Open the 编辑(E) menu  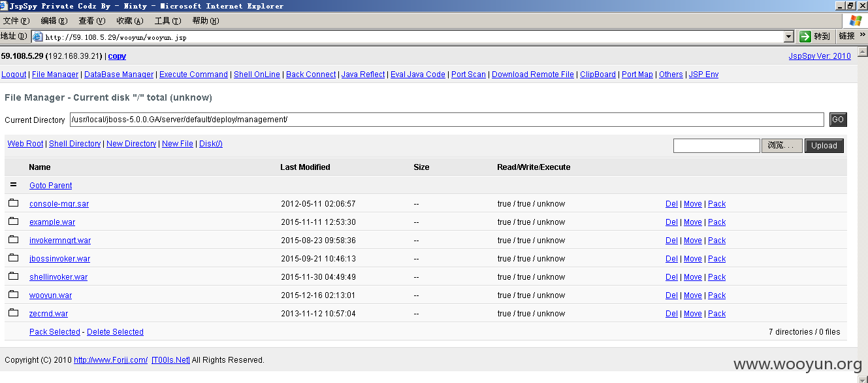[x=54, y=21]
